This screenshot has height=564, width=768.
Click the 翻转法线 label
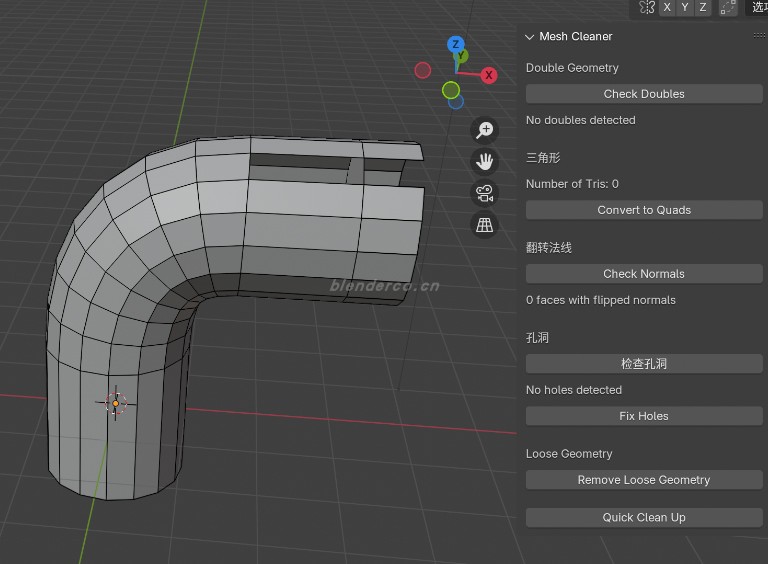pos(549,248)
